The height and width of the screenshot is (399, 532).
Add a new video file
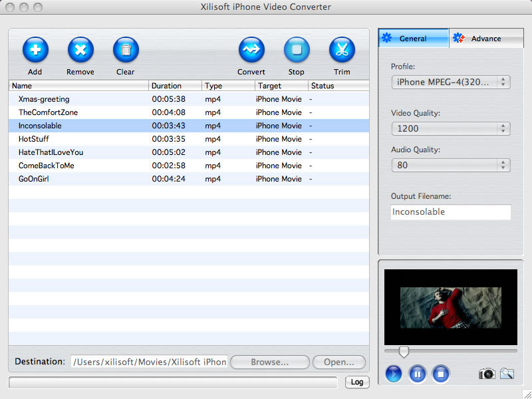pyautogui.click(x=35, y=50)
